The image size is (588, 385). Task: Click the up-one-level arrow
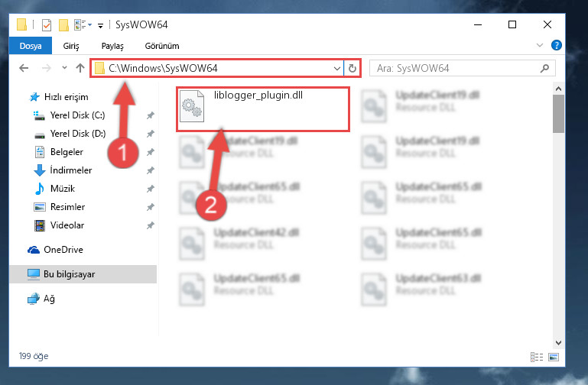[x=80, y=68]
